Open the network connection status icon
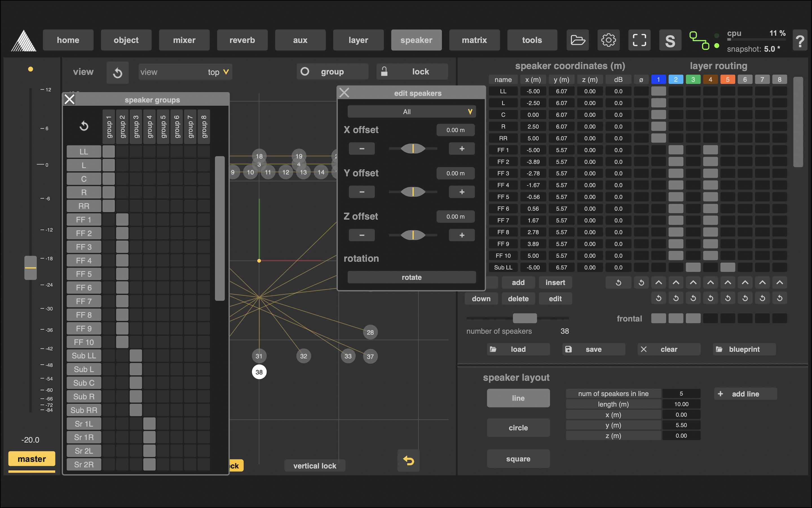 (700, 40)
